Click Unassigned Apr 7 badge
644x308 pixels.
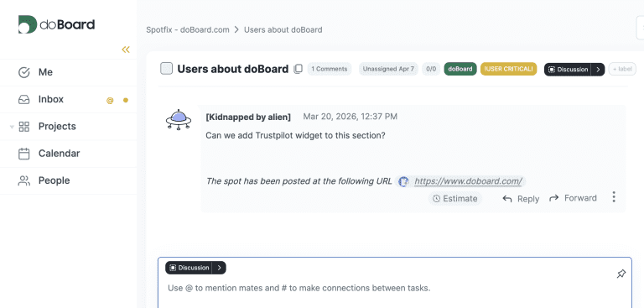[x=388, y=69]
